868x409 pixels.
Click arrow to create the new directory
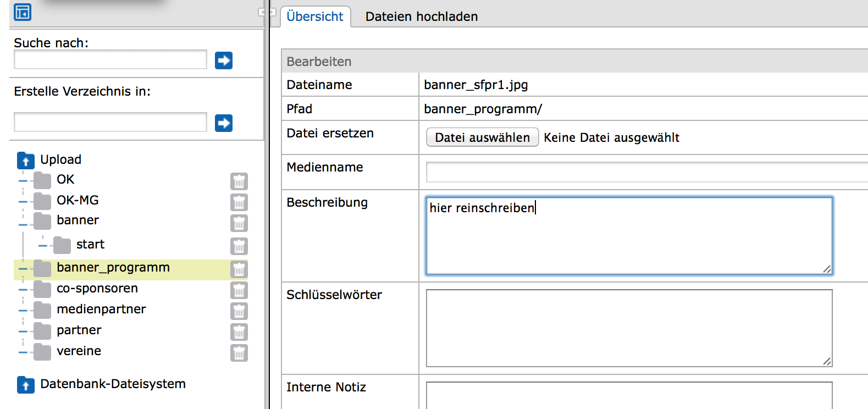coord(223,123)
